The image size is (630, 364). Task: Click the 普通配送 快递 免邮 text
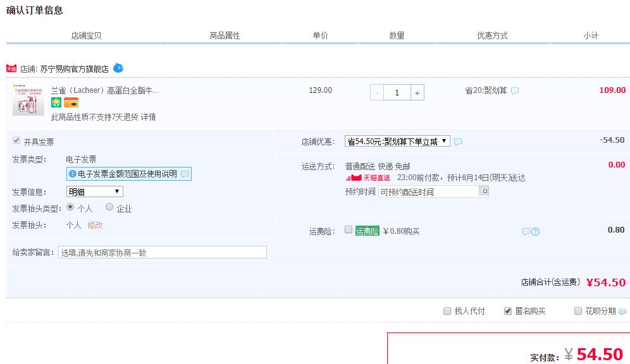(x=378, y=166)
